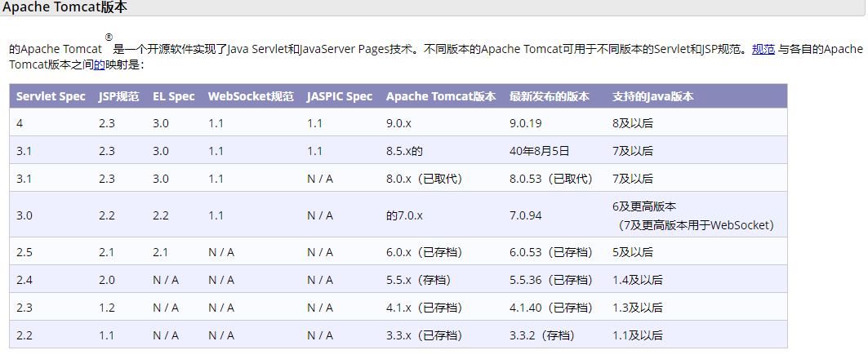Click Servlet Spec value 2.2
The width and height of the screenshot is (868, 359).
click(24, 335)
